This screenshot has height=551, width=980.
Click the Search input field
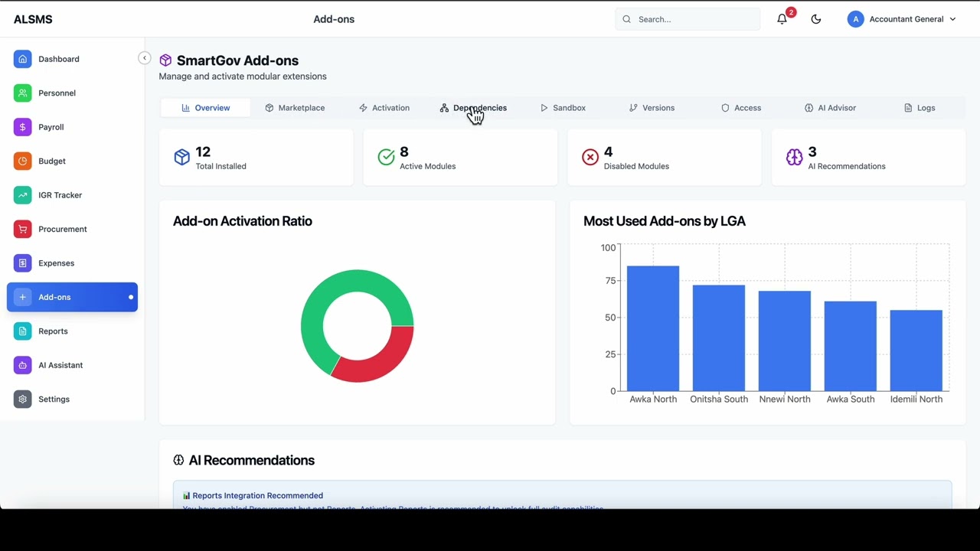tap(688, 19)
